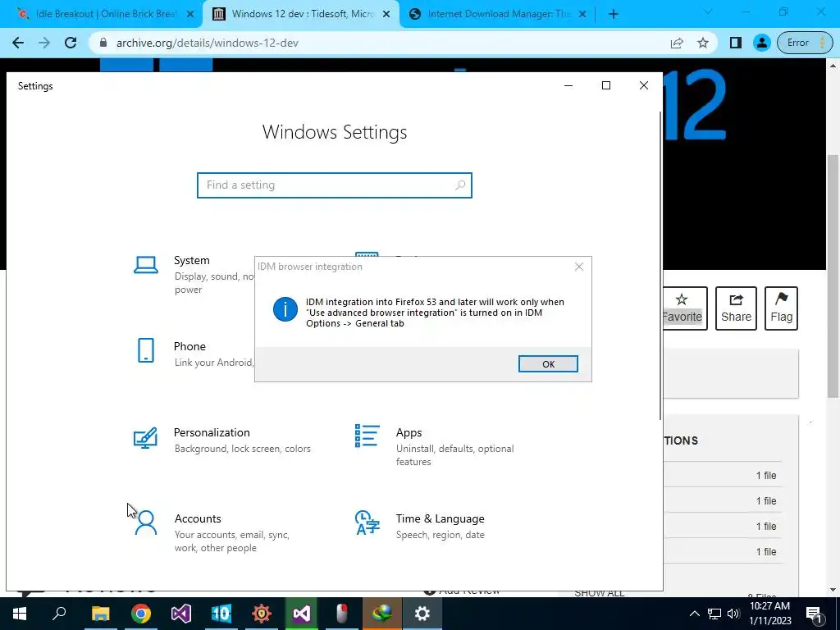This screenshot has width=840, height=630.
Task: Open the taskbar clock and date
Action: [769, 614]
